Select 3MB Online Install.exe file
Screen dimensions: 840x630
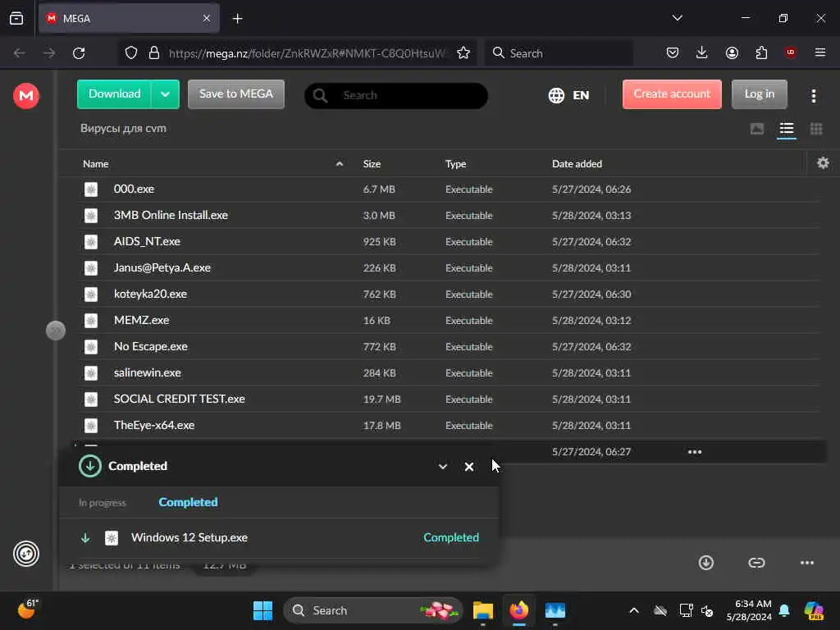tap(450, 216)
